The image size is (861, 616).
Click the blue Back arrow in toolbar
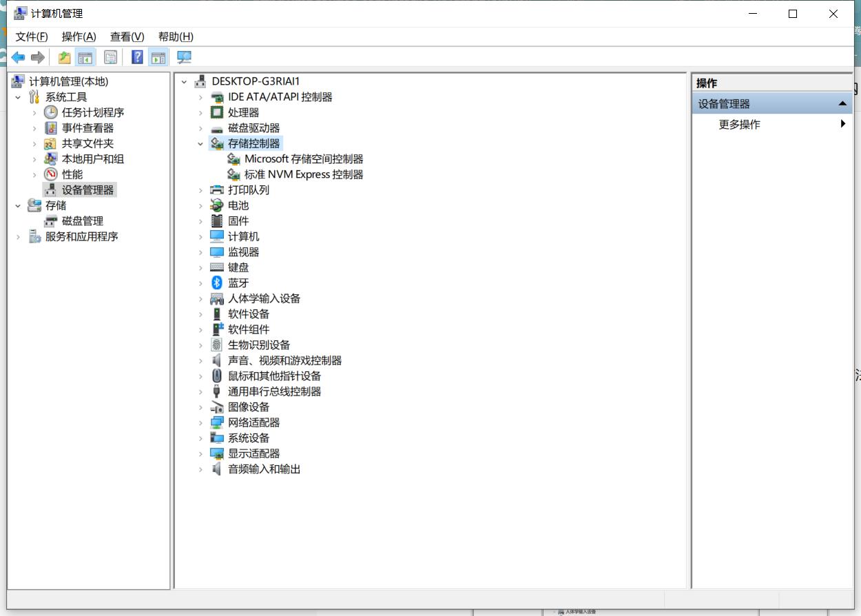(18, 57)
